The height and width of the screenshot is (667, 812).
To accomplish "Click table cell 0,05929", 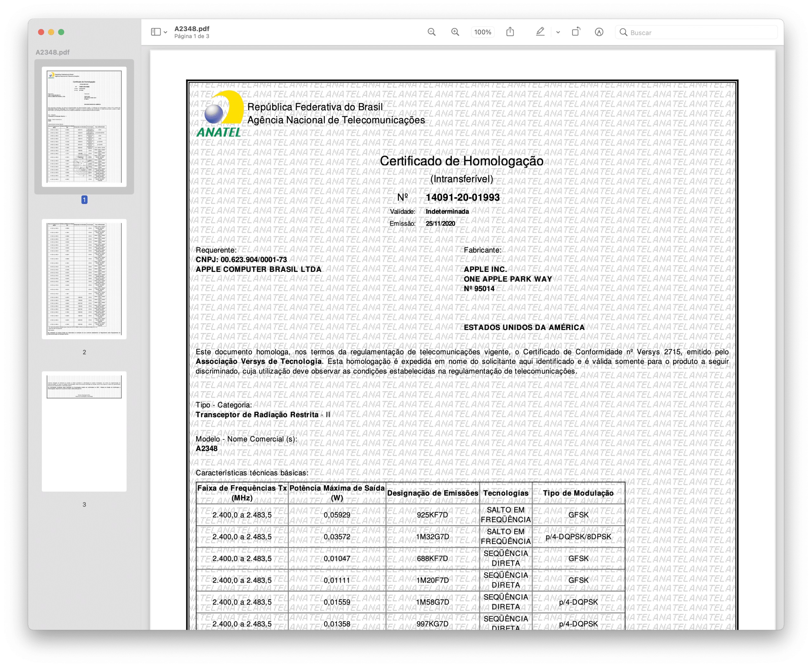I will tap(337, 515).
